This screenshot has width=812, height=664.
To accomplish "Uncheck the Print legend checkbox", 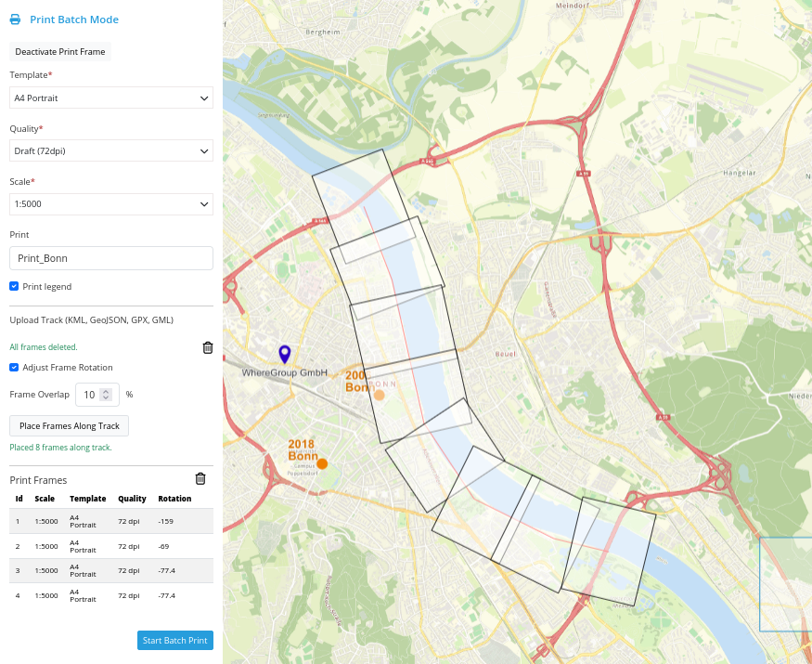I will tap(14, 286).
